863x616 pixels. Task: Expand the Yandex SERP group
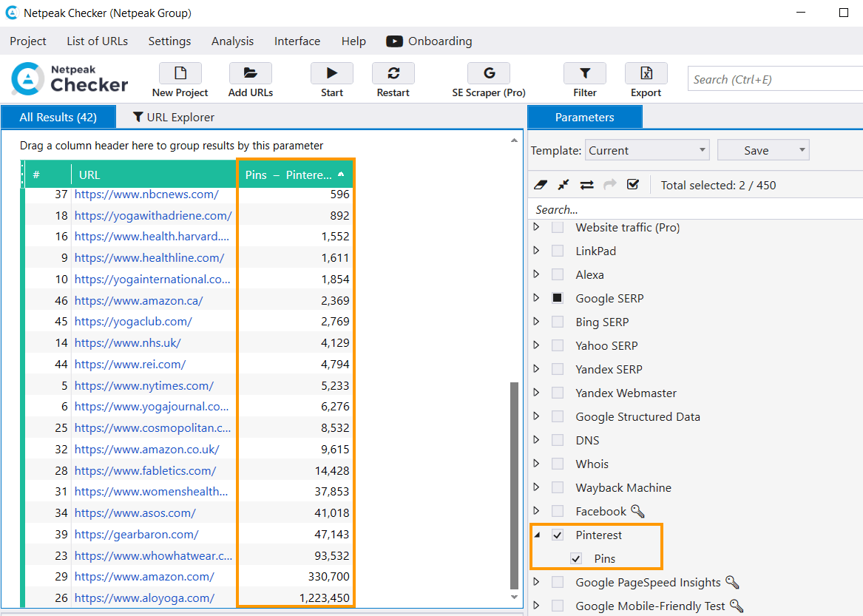click(x=537, y=369)
